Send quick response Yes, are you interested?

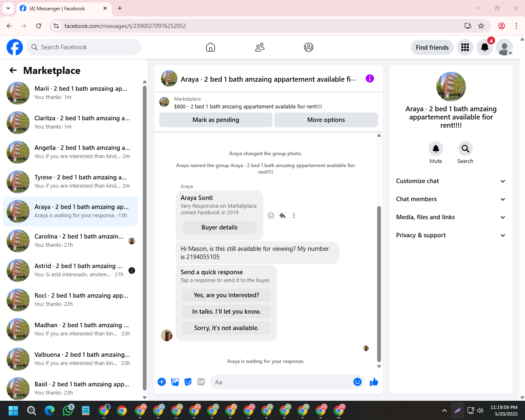(x=226, y=295)
